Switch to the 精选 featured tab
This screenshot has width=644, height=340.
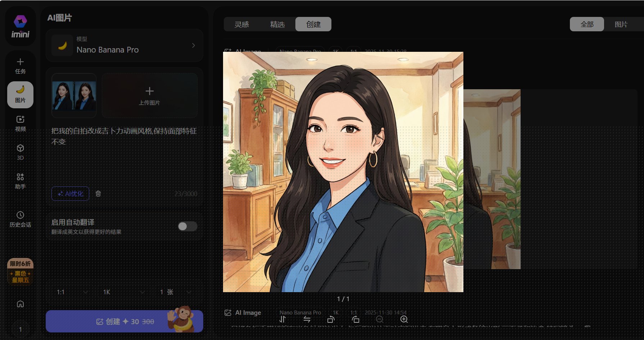(x=277, y=24)
